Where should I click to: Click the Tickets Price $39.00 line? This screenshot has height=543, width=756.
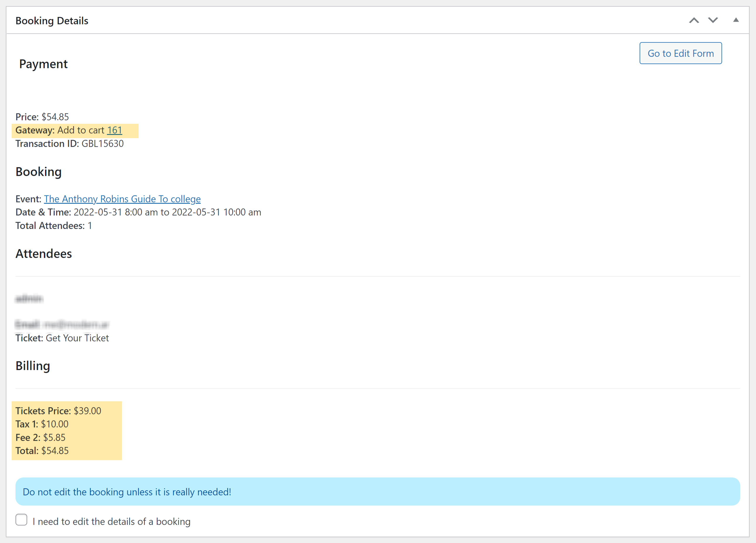pos(58,411)
